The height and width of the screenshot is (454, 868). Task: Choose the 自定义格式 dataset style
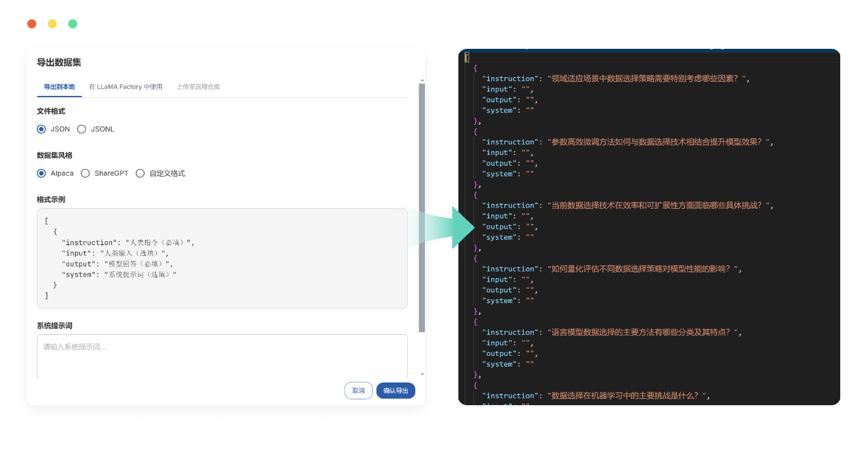click(140, 174)
